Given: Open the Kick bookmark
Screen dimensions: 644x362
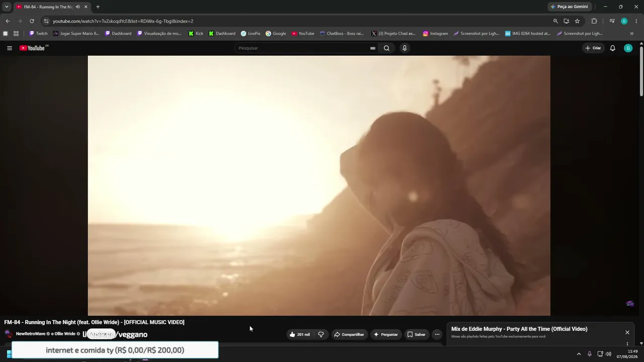Looking at the screenshot, I should [196, 34].
